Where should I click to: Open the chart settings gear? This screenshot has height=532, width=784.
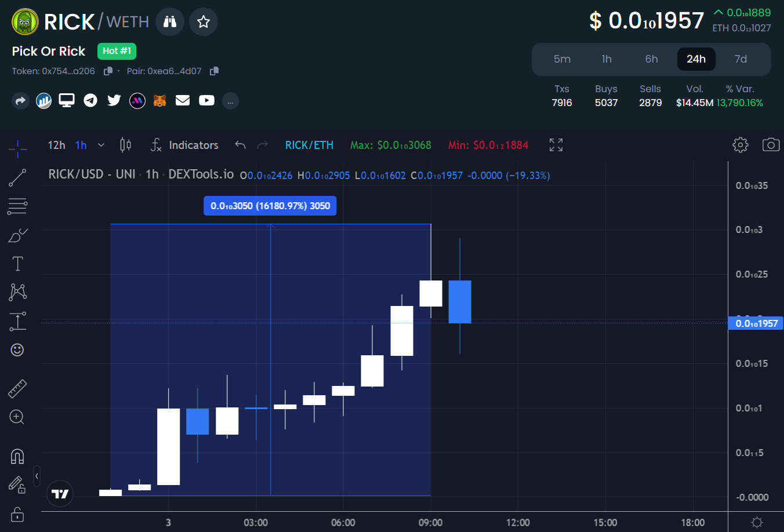[740, 145]
